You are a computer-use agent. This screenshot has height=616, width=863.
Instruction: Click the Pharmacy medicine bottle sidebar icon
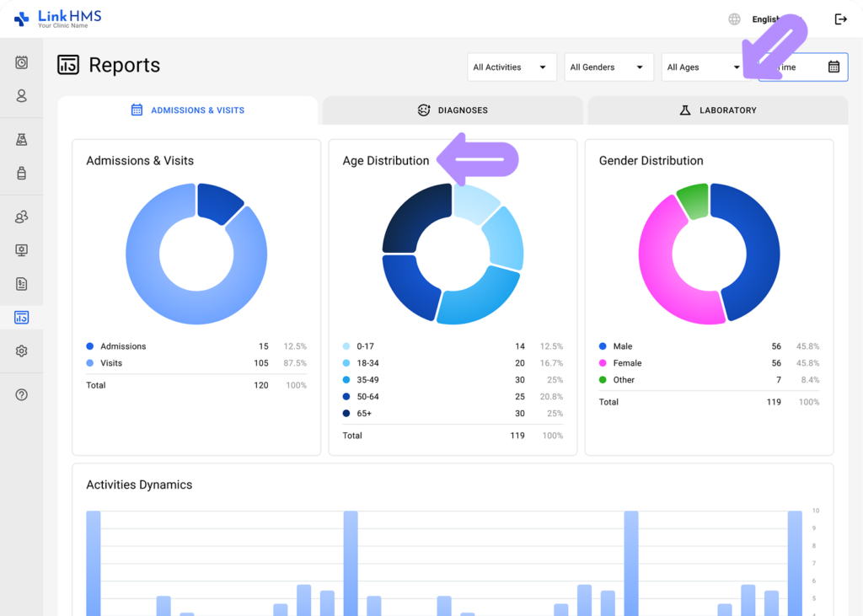21,172
